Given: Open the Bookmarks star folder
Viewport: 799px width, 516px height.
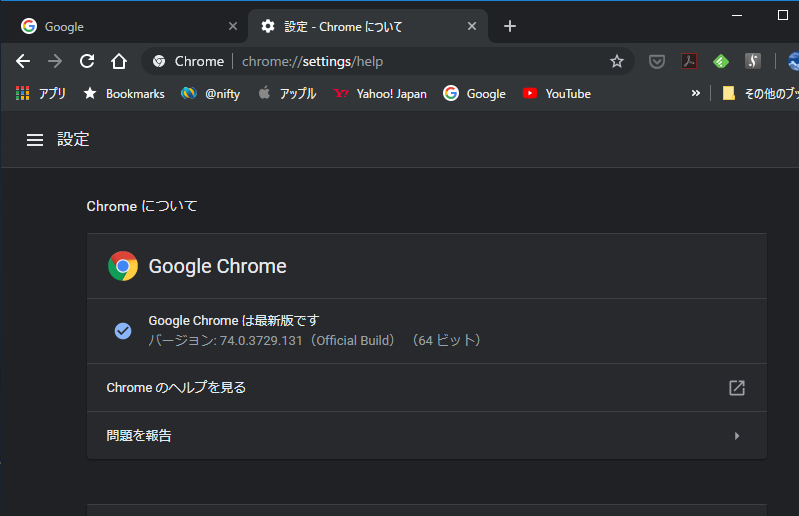Looking at the screenshot, I should [x=124, y=94].
